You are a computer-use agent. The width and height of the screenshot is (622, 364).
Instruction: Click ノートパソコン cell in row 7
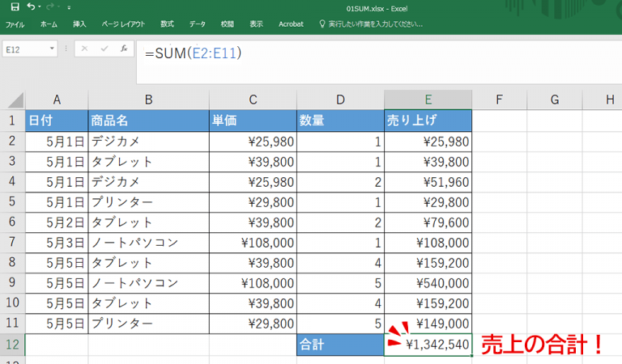149,243
